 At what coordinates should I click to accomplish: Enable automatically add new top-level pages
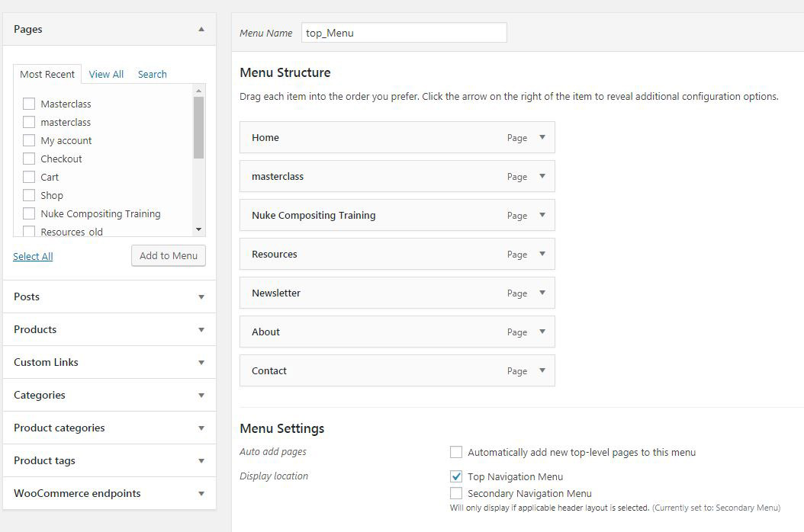tap(456, 452)
